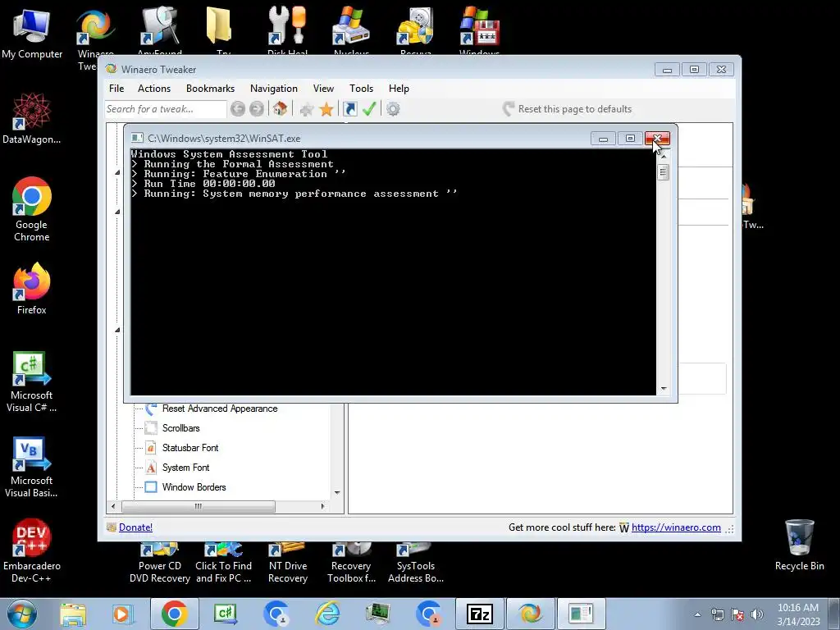Click the create shortcut arrow icon in toolbar
This screenshot has height=630, width=840.
coord(349,109)
